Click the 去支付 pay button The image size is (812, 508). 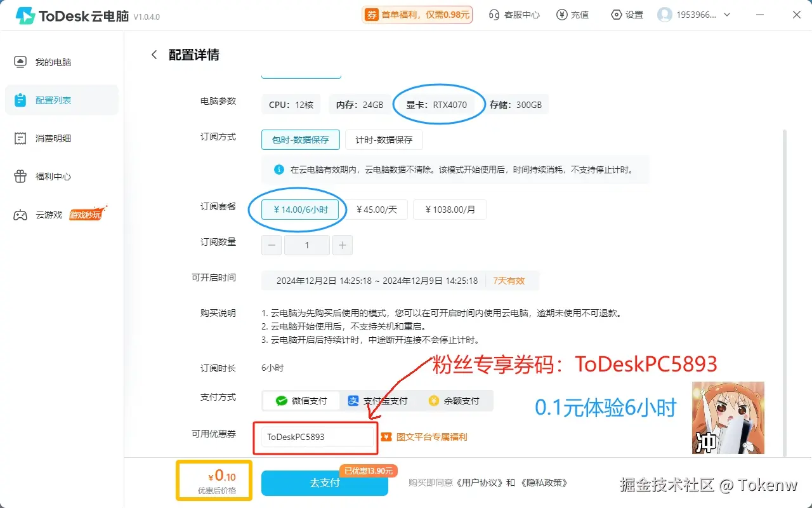(x=325, y=483)
